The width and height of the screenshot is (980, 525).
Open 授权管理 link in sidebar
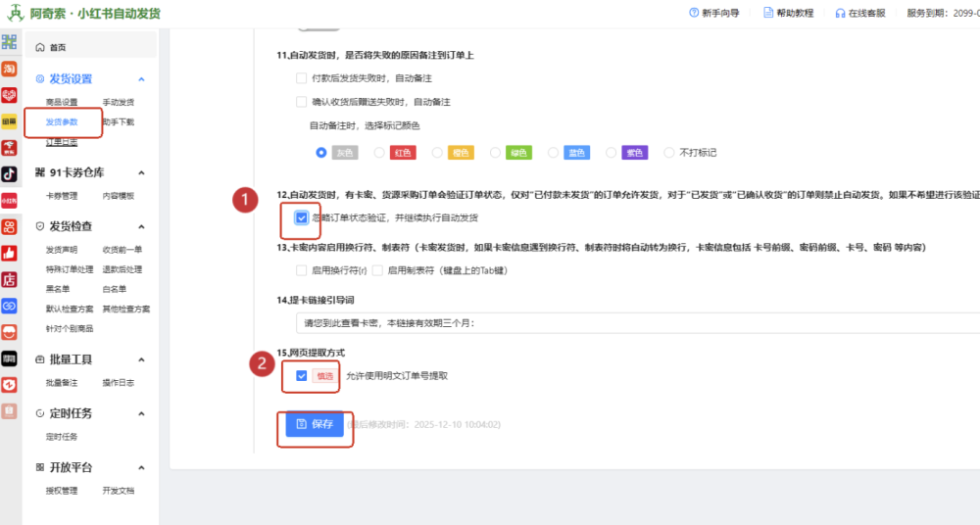point(62,491)
